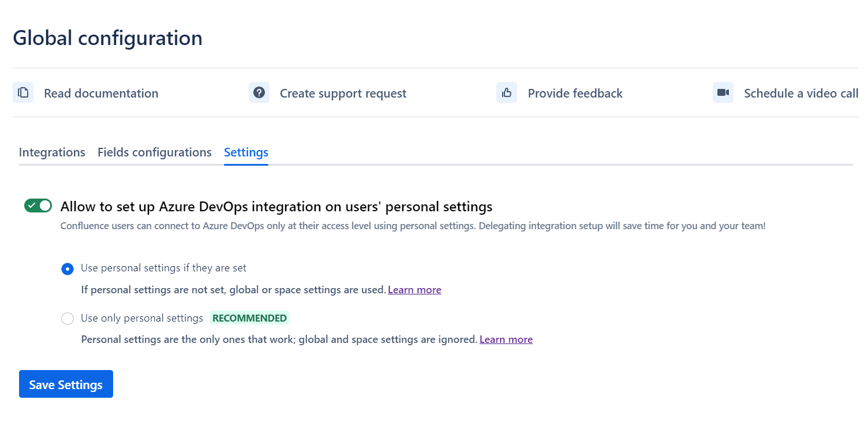Click the Global configuration heading

[x=108, y=38]
